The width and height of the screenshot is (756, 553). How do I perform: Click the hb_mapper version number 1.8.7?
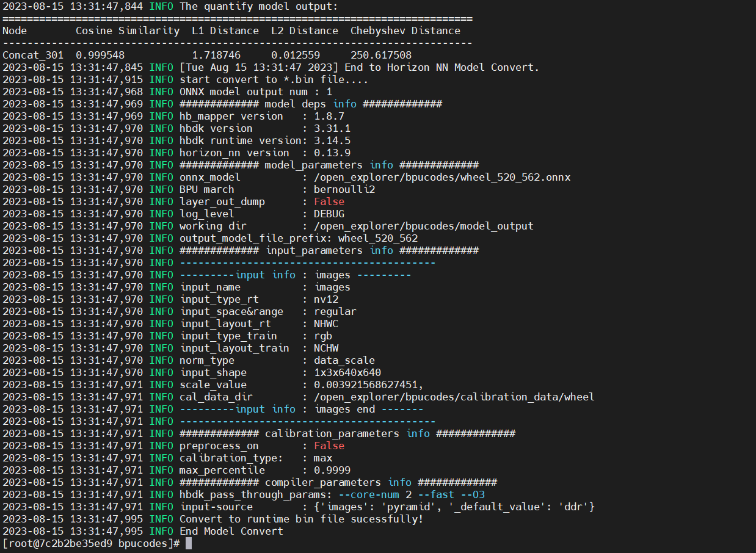click(329, 116)
